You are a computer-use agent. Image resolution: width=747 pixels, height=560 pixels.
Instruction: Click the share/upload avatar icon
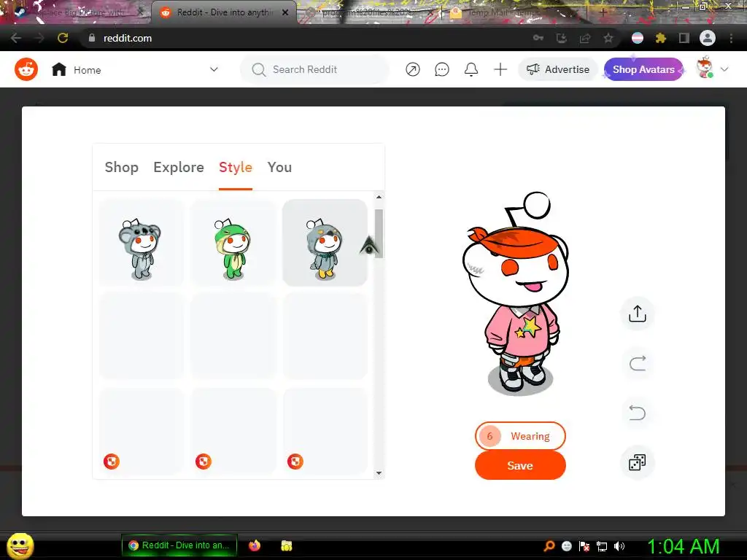(x=638, y=314)
